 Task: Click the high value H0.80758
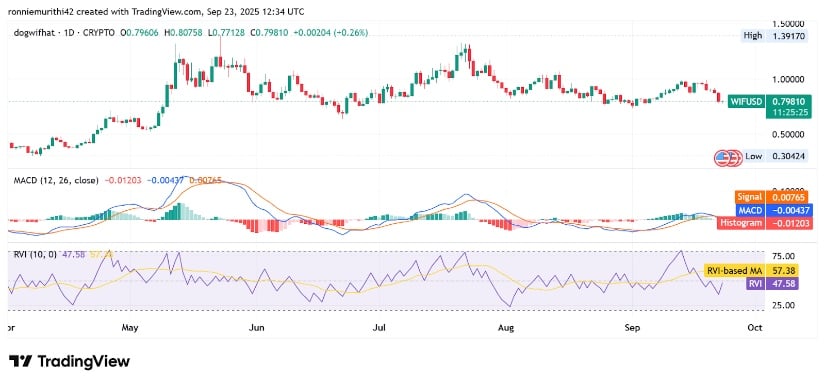[183, 33]
